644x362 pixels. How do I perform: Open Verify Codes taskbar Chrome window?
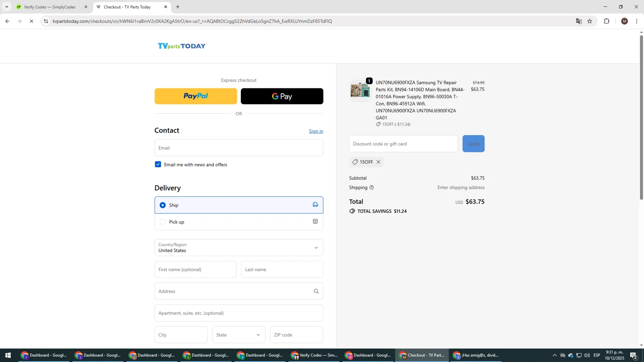[x=315, y=355]
